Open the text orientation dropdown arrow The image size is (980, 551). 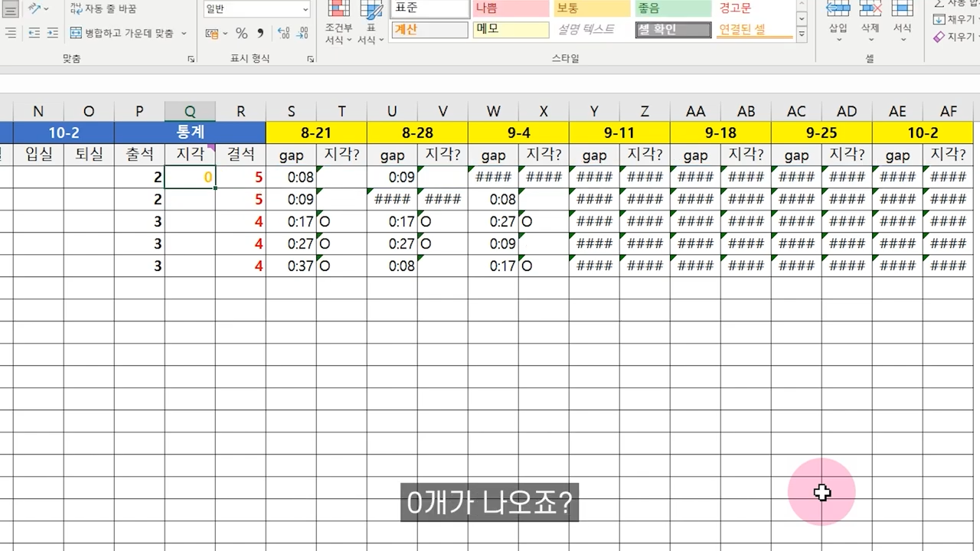tap(47, 8)
